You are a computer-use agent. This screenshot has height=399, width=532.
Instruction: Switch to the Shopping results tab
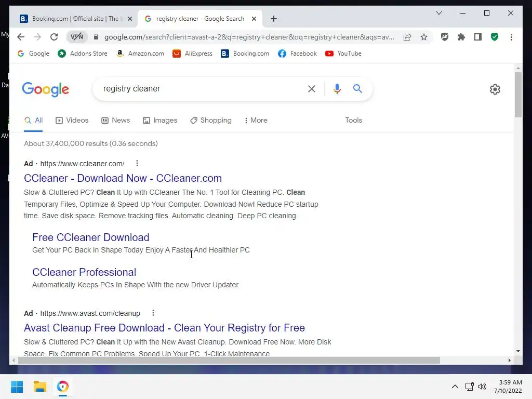211,121
